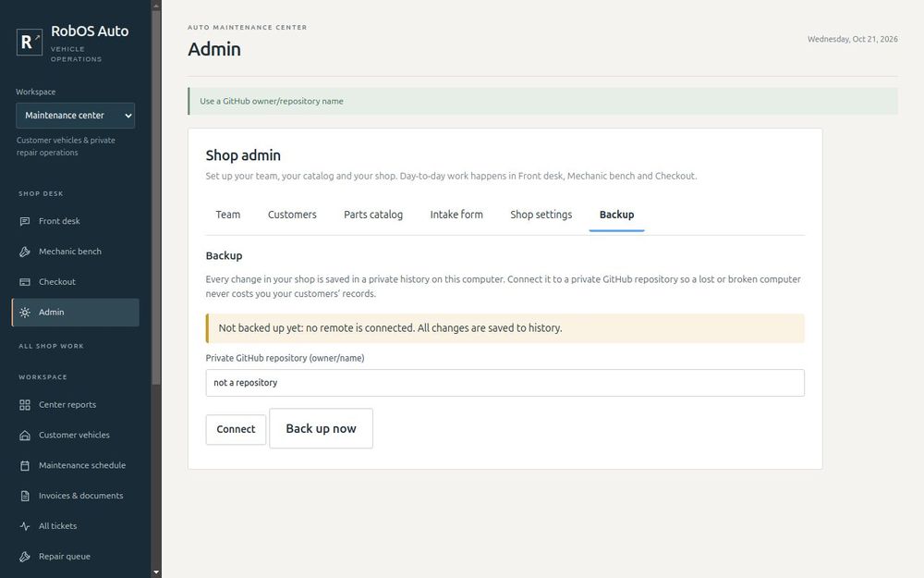924x578 pixels.
Task: Click the 'Wednesday, Oct 21, 2026' date text
Action: (852, 40)
